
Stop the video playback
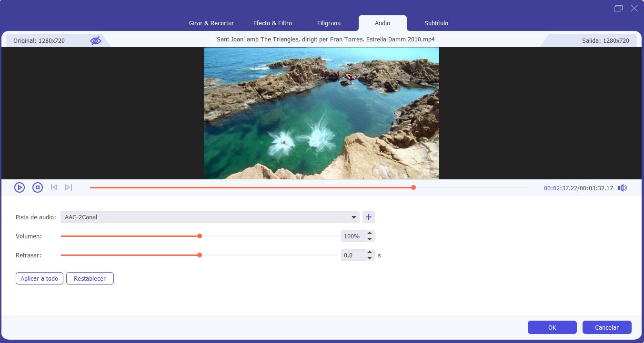coord(38,187)
